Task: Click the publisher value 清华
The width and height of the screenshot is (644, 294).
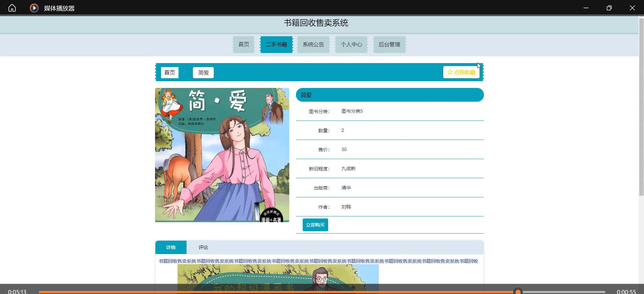Action: [x=346, y=188]
